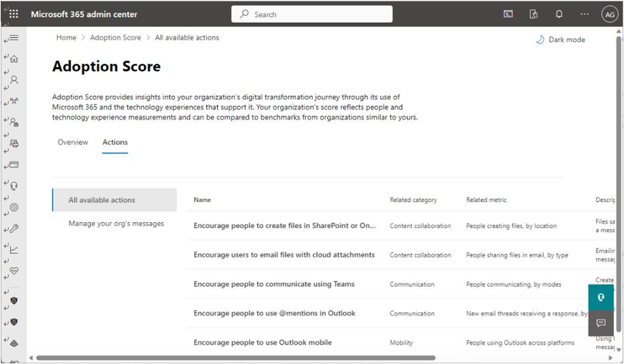624x364 pixels.
Task: Click Content collaboration in the SharePoint row
Action: point(421,226)
